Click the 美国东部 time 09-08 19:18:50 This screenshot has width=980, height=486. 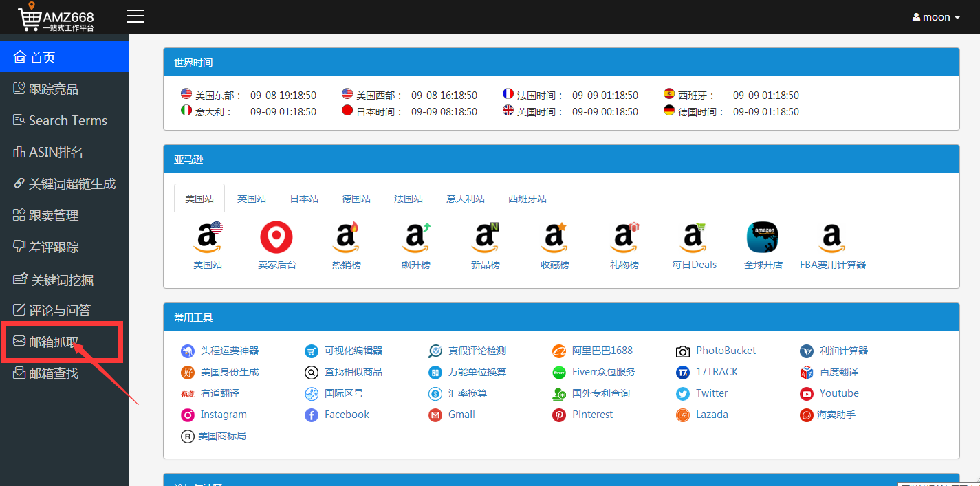283,96
